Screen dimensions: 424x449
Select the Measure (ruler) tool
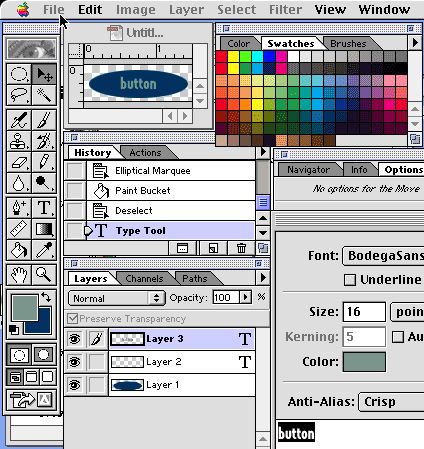pos(19,229)
